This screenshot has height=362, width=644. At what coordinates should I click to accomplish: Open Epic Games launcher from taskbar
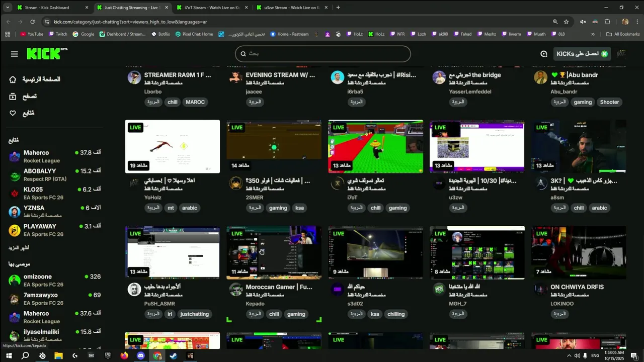pyautogui.click(x=108, y=355)
